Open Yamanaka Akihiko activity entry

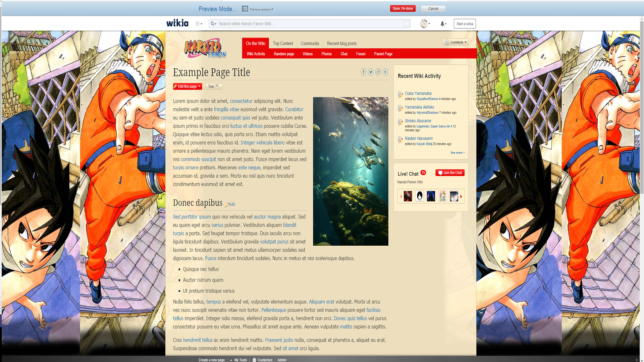(419, 107)
